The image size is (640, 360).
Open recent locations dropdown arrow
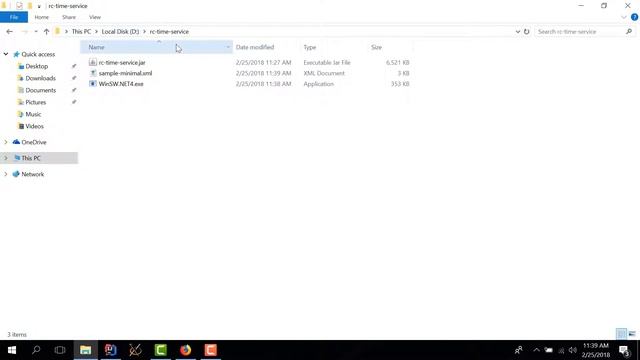36,31
